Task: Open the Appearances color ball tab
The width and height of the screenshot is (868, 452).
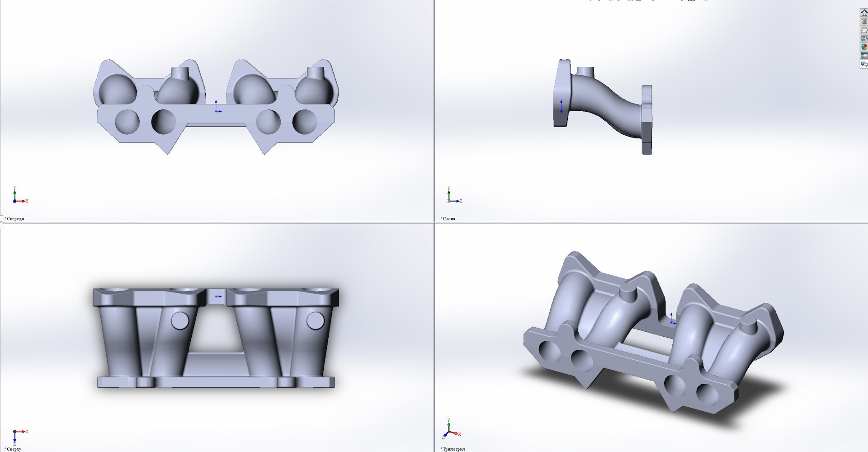Action: tap(864, 47)
